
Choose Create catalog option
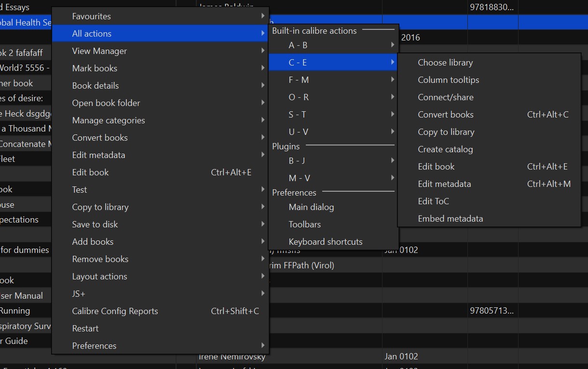tap(445, 149)
